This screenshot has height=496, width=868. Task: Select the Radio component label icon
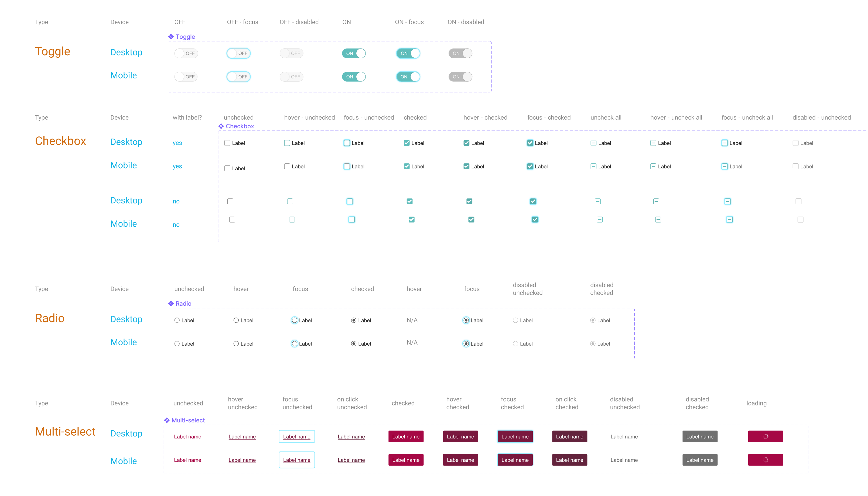pyautogui.click(x=171, y=304)
